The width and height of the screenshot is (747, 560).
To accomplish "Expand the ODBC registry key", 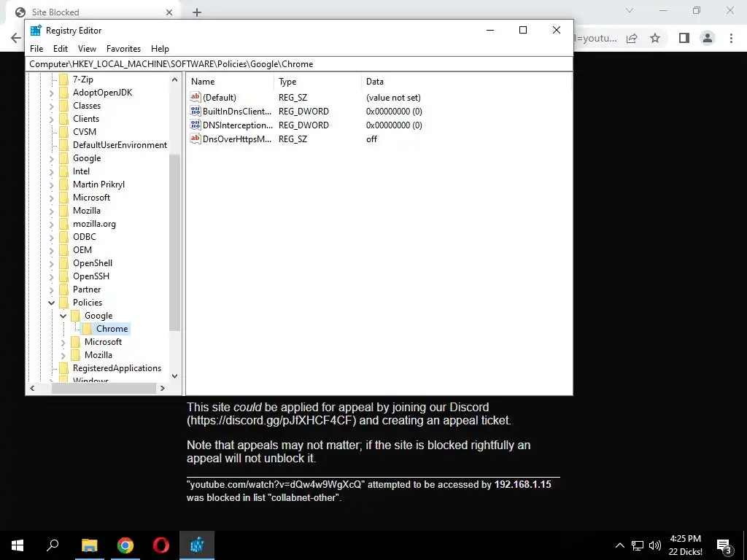I will [52, 238].
